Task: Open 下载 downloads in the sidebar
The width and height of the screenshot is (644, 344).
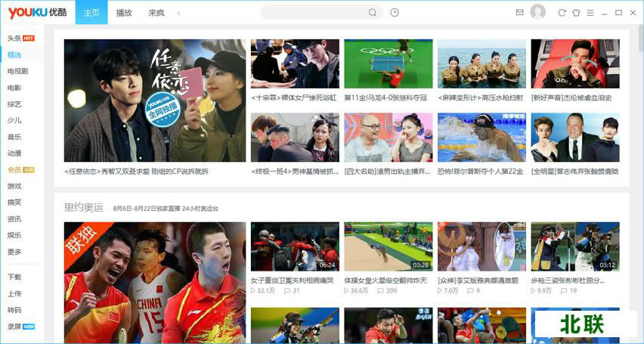Action: 14,277
